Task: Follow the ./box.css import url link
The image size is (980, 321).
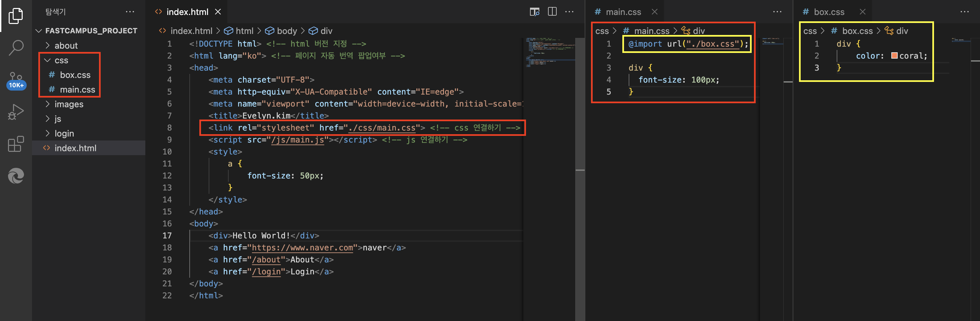Action: pyautogui.click(x=713, y=44)
